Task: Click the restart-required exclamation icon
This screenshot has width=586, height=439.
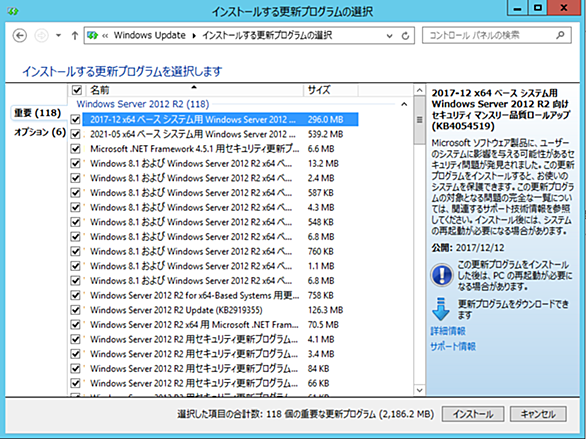Action: pyautogui.click(x=441, y=275)
